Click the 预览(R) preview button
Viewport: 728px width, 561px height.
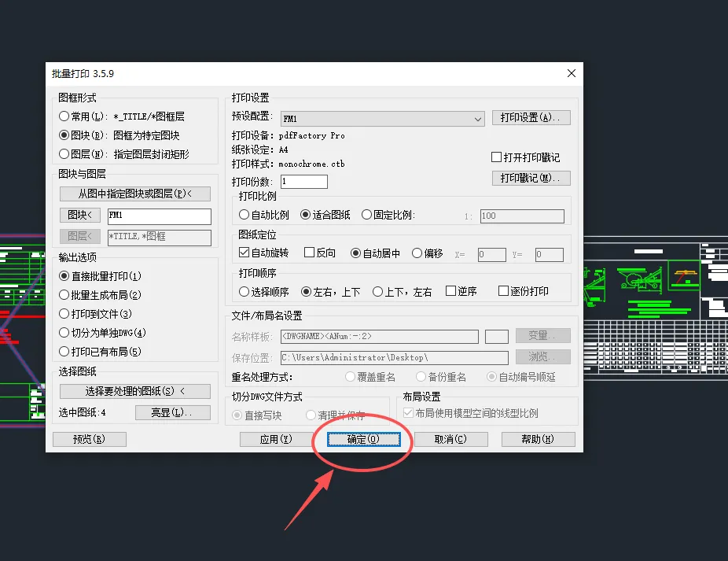89,439
